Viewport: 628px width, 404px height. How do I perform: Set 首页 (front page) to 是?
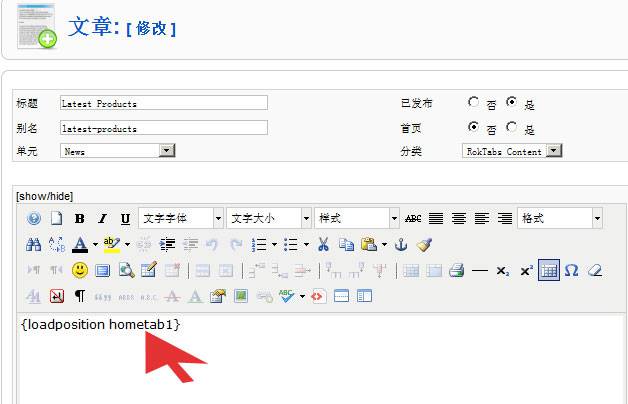coord(511,127)
